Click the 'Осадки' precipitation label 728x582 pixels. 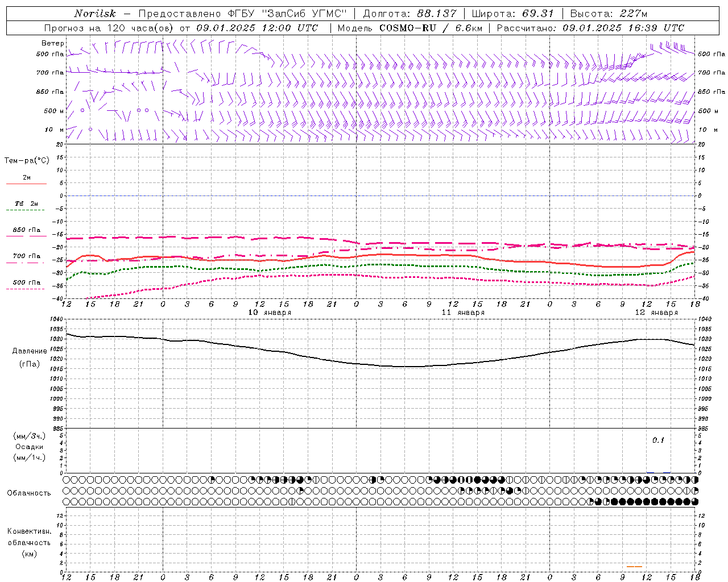point(30,447)
